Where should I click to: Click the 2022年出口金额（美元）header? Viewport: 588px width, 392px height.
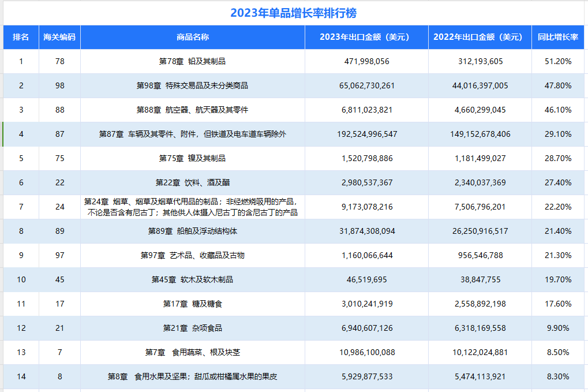coord(478,37)
